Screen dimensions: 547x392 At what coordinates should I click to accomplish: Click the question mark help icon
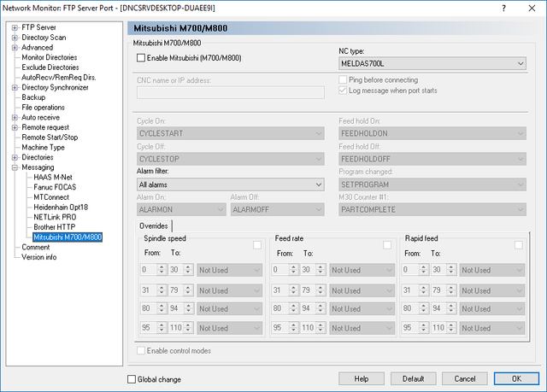[503, 8]
